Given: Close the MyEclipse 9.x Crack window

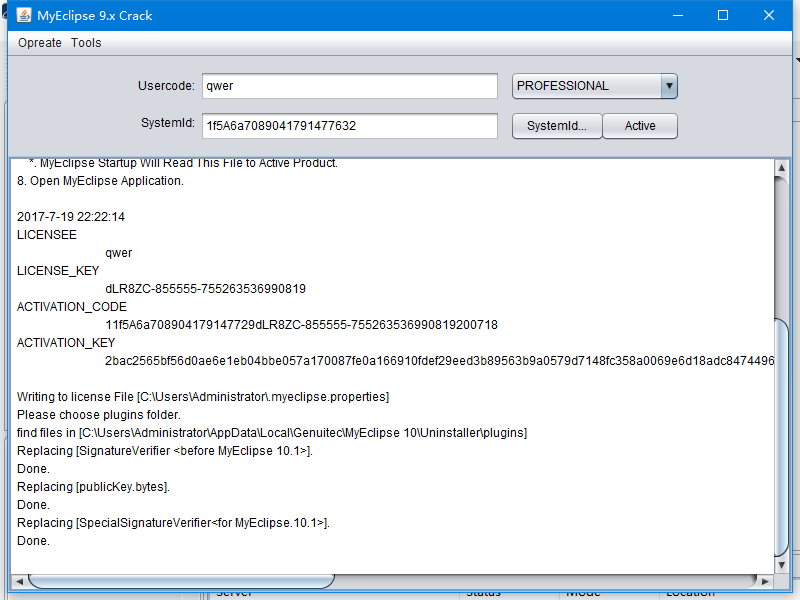Looking at the screenshot, I should 769,15.
